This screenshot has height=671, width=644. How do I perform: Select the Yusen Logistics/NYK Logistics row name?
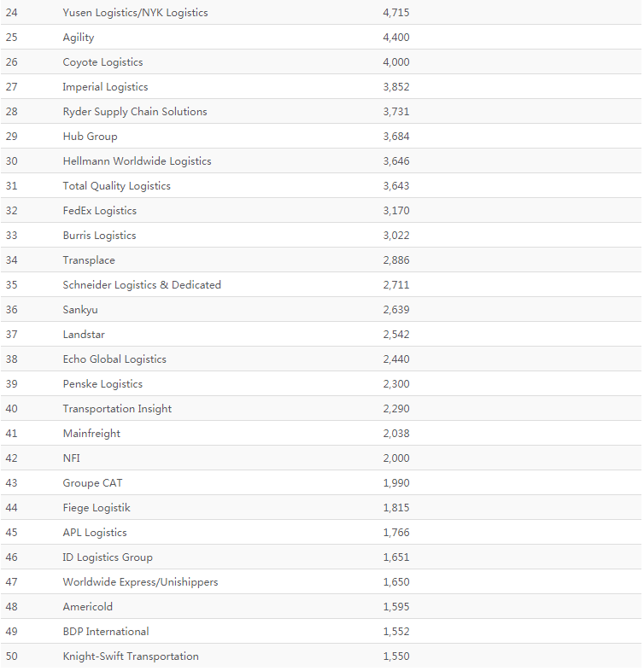135,13
